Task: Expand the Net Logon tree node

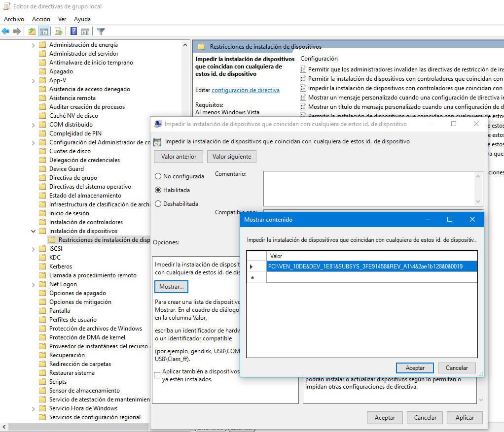Action: (x=33, y=284)
